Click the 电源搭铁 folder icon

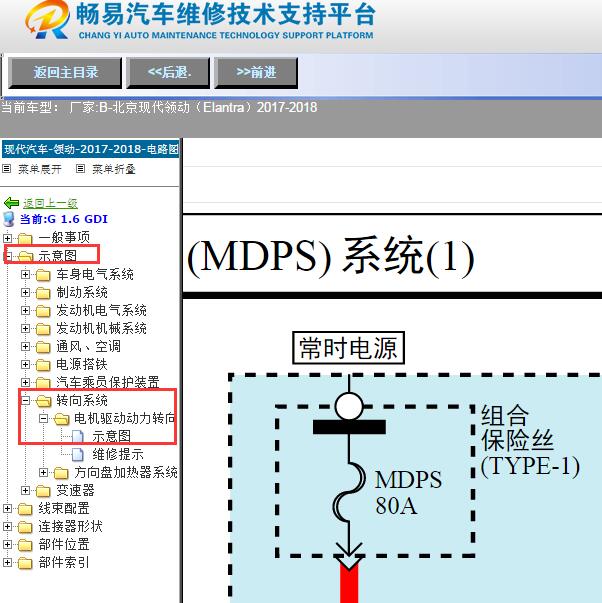(43, 365)
